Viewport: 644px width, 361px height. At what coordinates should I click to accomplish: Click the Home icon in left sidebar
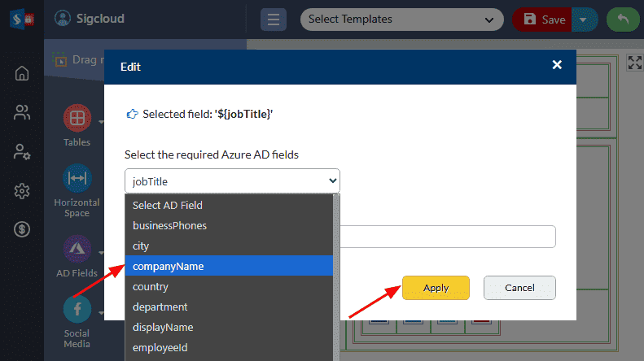[x=22, y=74]
